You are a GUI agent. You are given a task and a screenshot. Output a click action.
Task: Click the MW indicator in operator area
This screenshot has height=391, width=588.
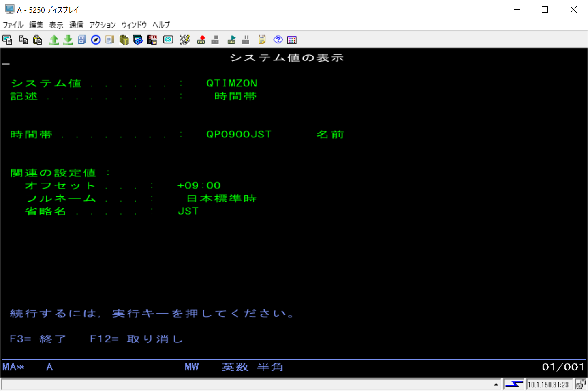point(192,367)
